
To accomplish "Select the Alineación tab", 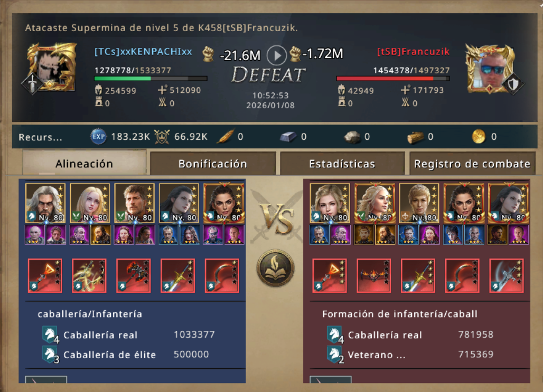I will point(84,163).
